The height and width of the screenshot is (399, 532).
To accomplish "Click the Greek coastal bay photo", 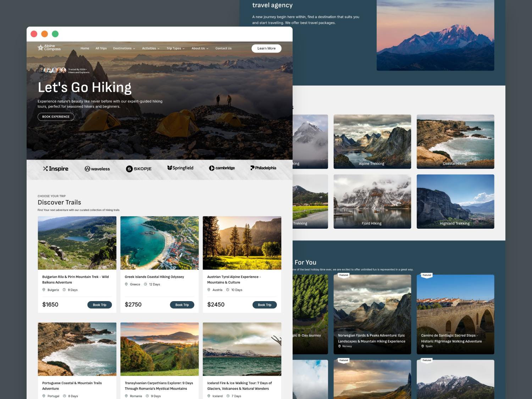I will tap(160, 243).
